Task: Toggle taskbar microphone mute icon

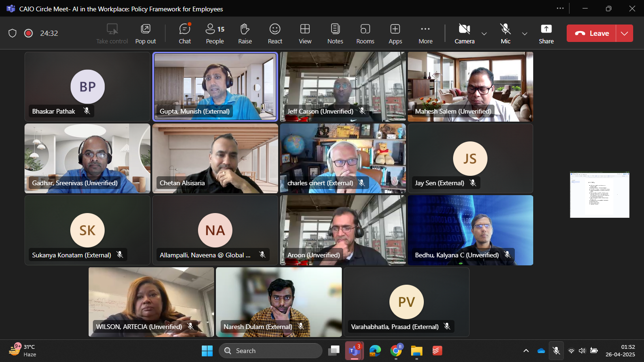Action: coord(556,351)
